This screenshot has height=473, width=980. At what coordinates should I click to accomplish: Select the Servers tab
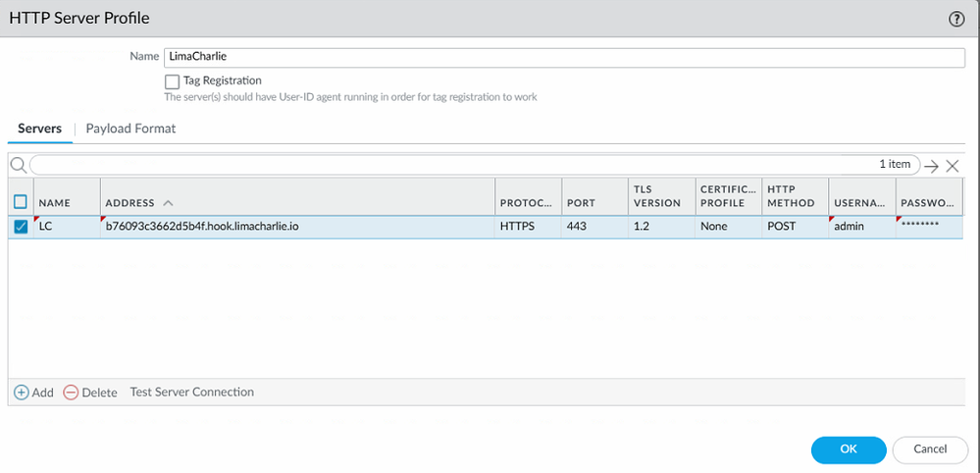click(x=39, y=129)
